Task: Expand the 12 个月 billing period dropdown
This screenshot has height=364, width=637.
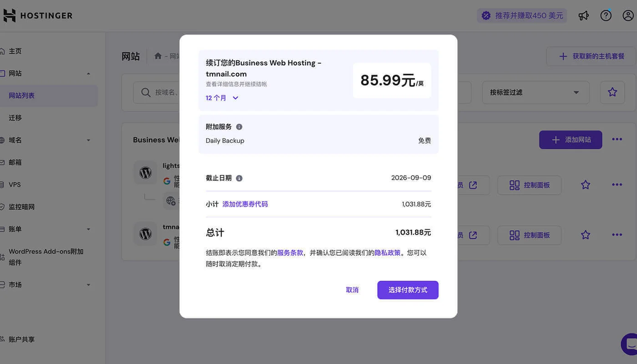Action: pyautogui.click(x=222, y=97)
